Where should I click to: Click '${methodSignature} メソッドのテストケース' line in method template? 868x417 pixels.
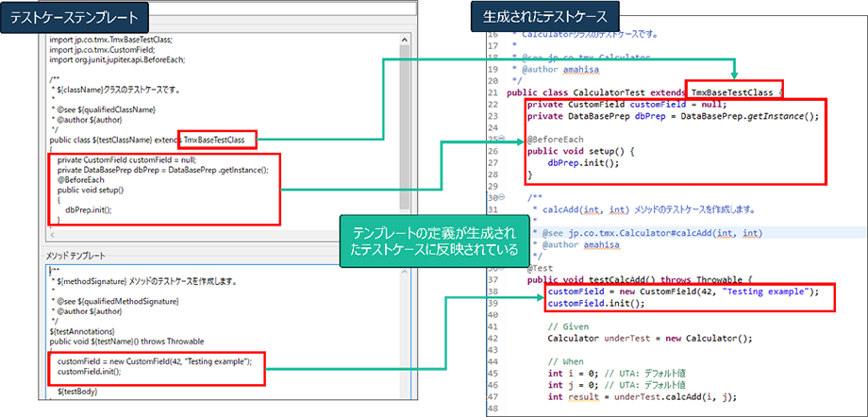pos(145,281)
